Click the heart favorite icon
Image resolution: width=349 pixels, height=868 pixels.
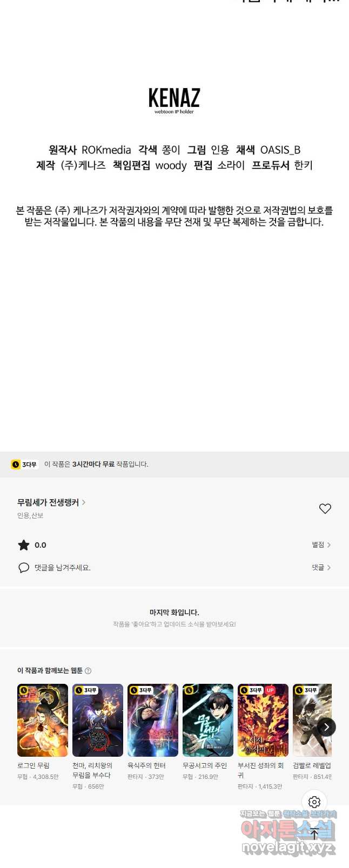click(x=325, y=508)
